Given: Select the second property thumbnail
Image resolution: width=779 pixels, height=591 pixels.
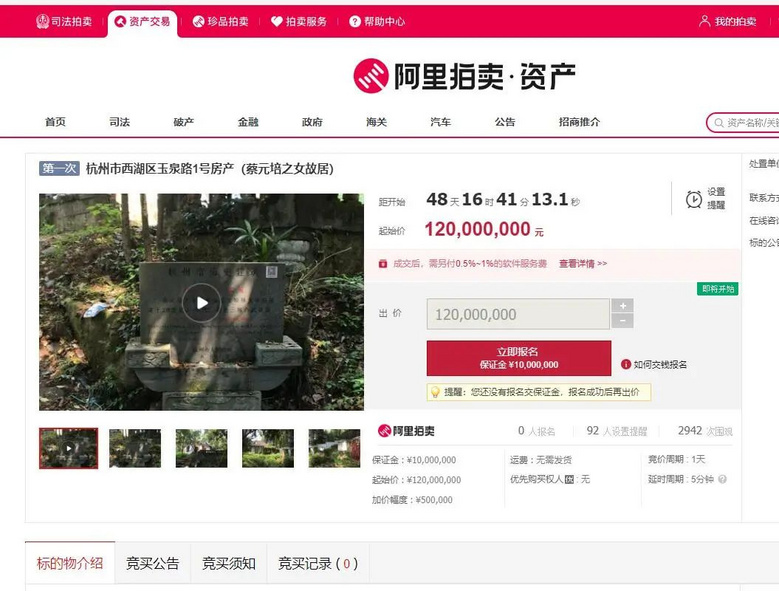Looking at the screenshot, I should click(135, 448).
